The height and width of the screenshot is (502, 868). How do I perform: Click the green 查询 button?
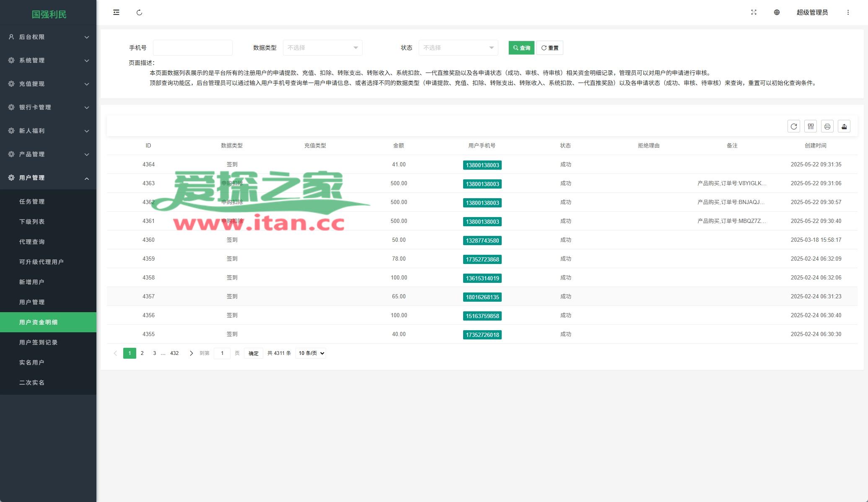point(521,48)
